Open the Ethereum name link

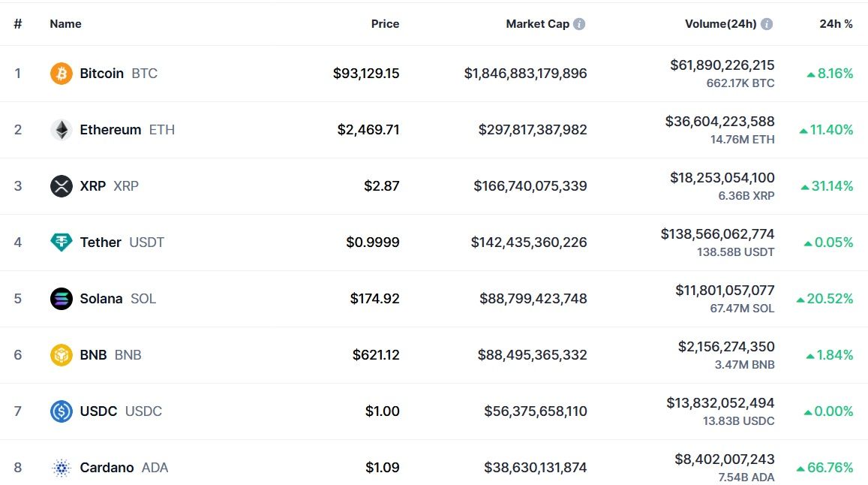point(110,130)
